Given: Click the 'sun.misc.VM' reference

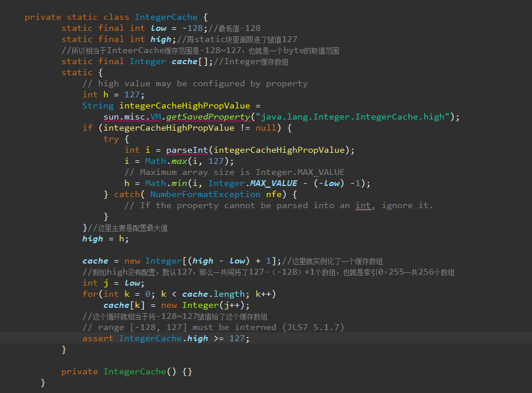Looking at the screenshot, I should point(132,117).
